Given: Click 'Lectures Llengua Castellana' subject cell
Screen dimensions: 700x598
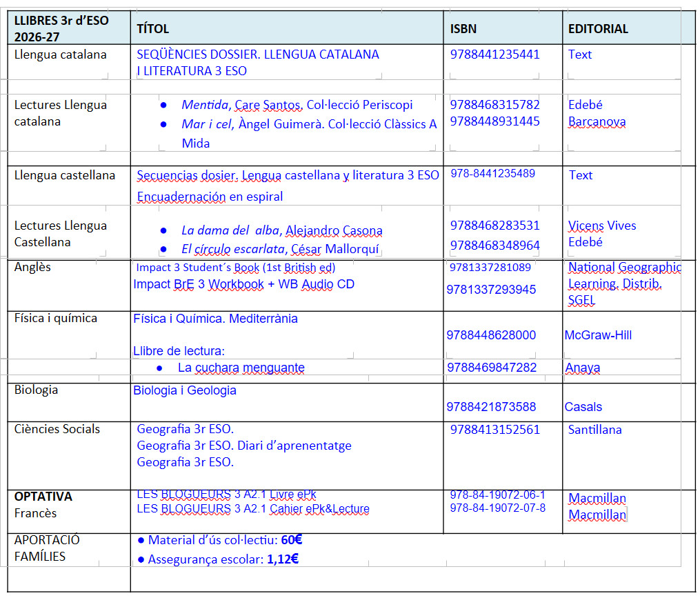Looking at the screenshot, I should click(60, 234).
